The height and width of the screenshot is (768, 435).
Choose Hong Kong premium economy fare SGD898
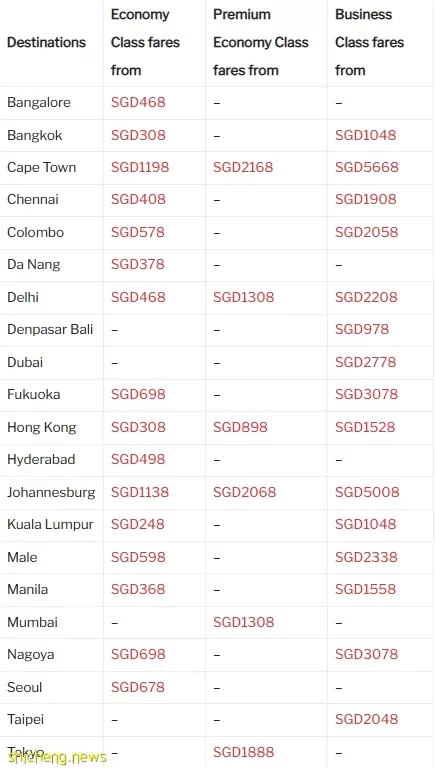click(241, 427)
